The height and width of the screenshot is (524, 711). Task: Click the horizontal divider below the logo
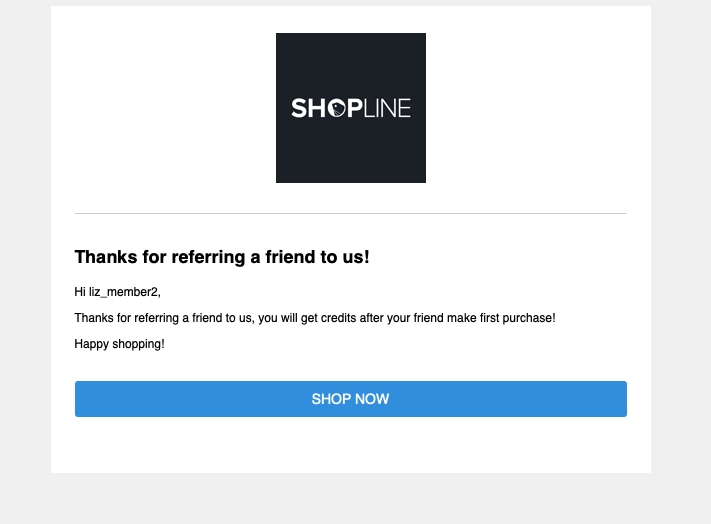[351, 213]
